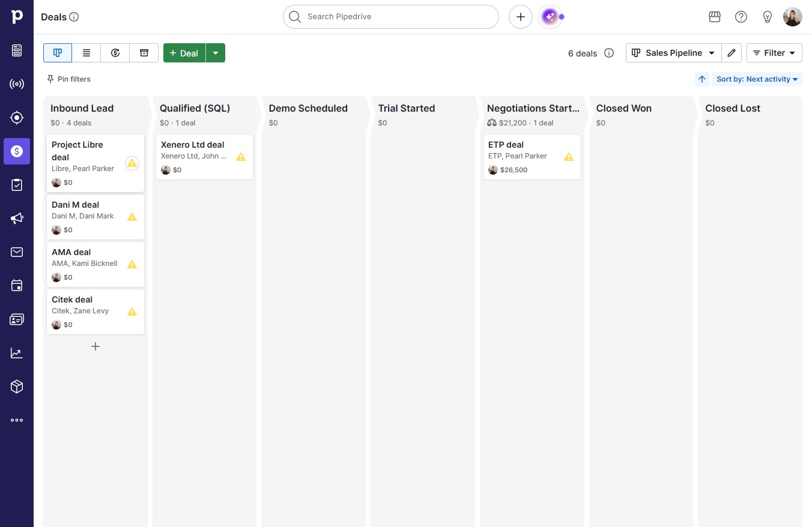Click warning icon on ETP deal
Image resolution: width=812 pixels, height=527 pixels.
point(569,157)
